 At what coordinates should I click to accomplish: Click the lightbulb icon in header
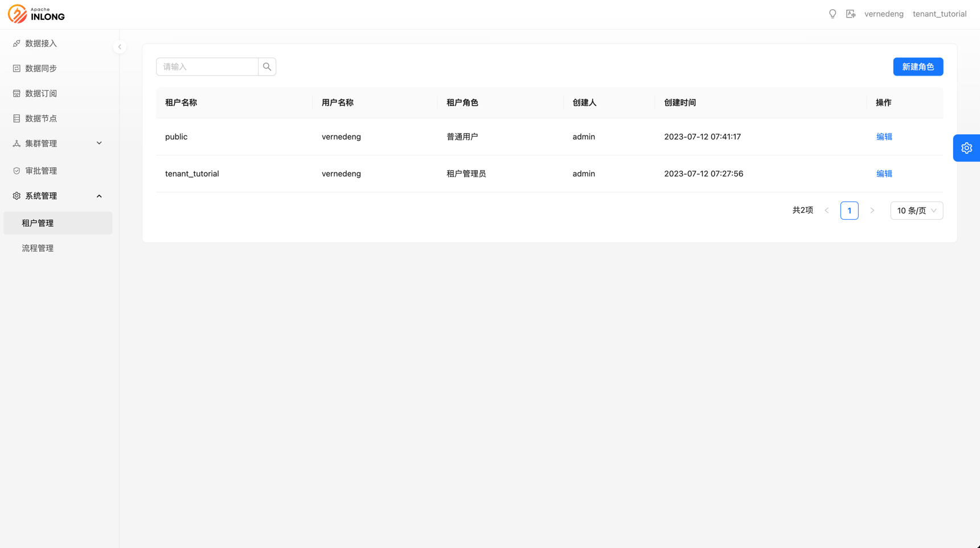pyautogui.click(x=832, y=14)
